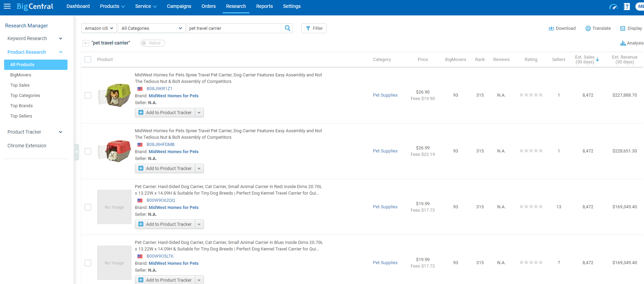Image resolution: width=644 pixels, height=284 pixels.
Task: Add B00W9062QQ to Product Tracker
Action: [x=165, y=224]
